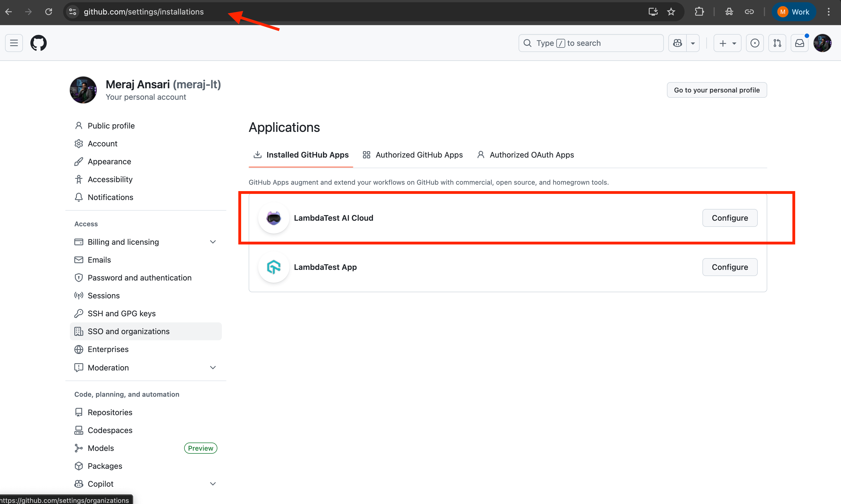Open pull requests icon in header

(x=777, y=43)
